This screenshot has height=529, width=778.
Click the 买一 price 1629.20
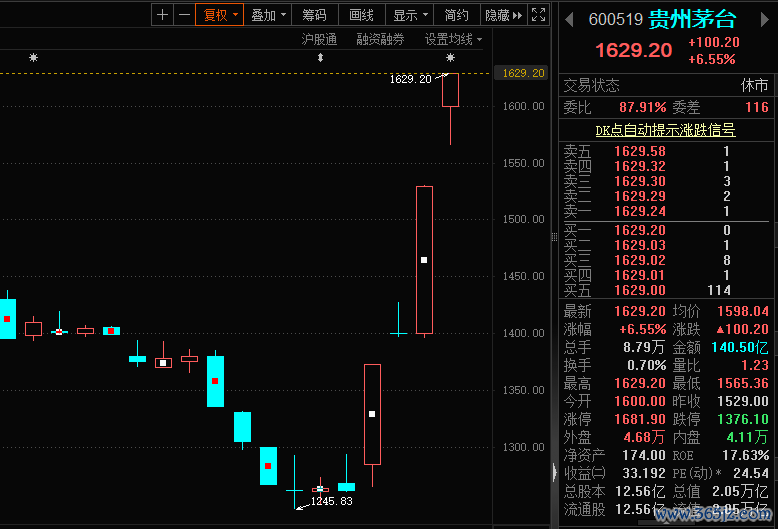point(640,230)
